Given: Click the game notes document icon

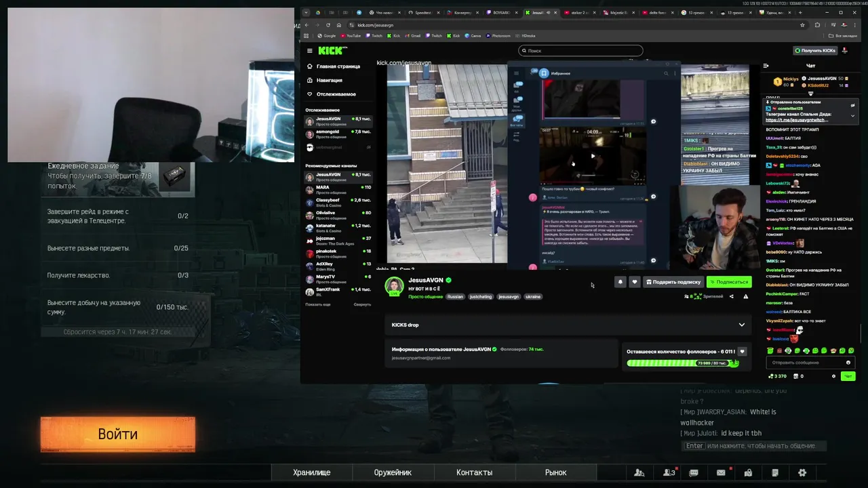Looking at the screenshot, I should (775, 472).
